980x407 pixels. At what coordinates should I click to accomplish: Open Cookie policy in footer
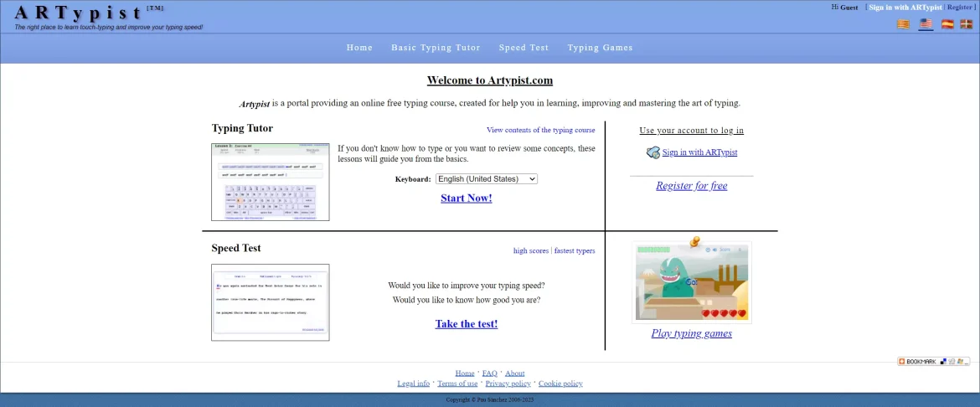[x=560, y=384]
